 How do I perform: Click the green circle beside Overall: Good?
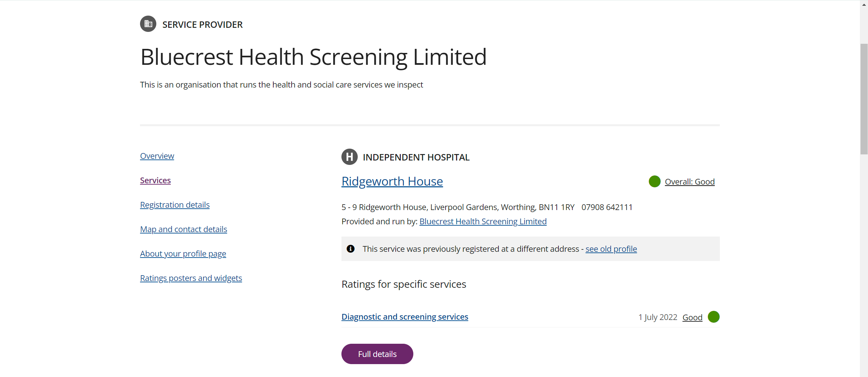coord(655,182)
